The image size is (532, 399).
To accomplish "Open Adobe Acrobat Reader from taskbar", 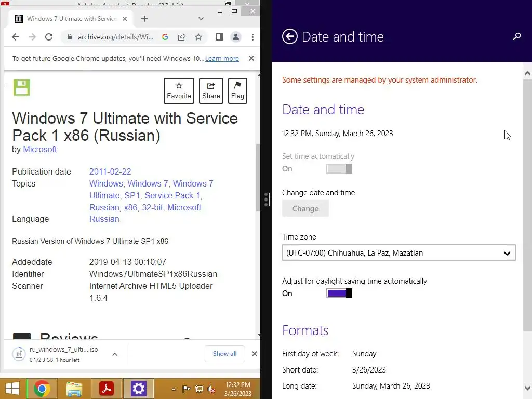I will coord(106,389).
